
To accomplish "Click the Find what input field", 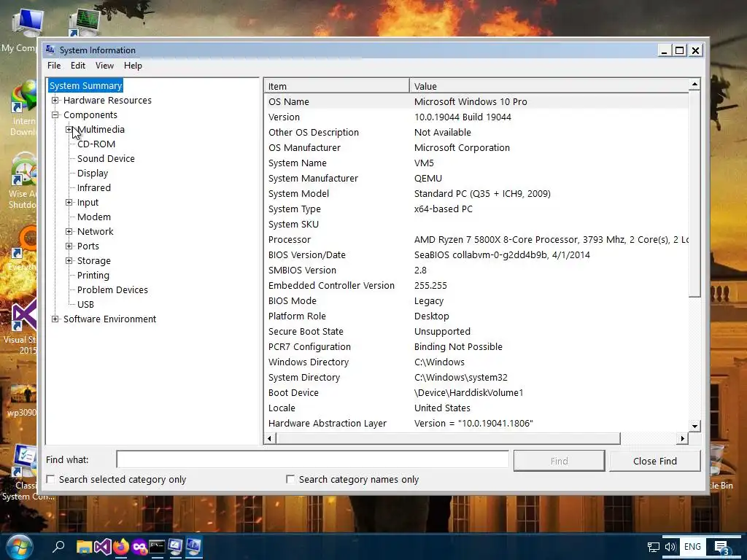I will coord(312,459).
